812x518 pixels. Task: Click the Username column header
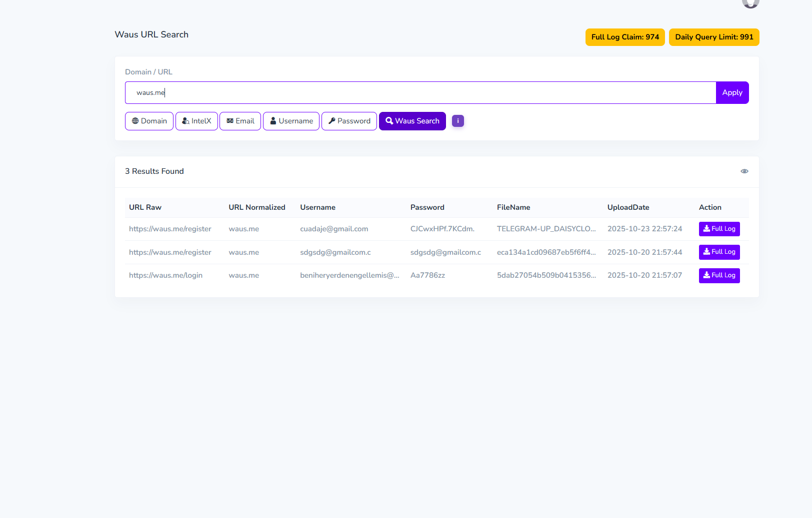(317, 207)
